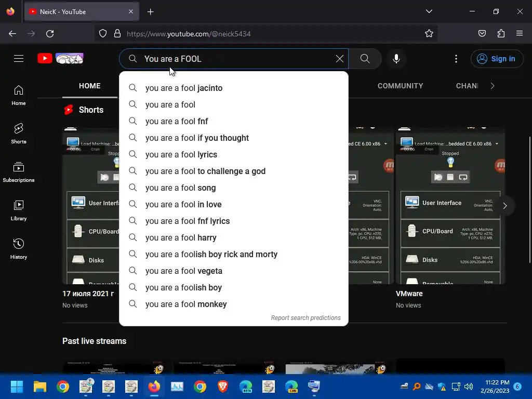Click the Shorts section heading
Viewport: 532px width, 399px height.
click(91, 110)
